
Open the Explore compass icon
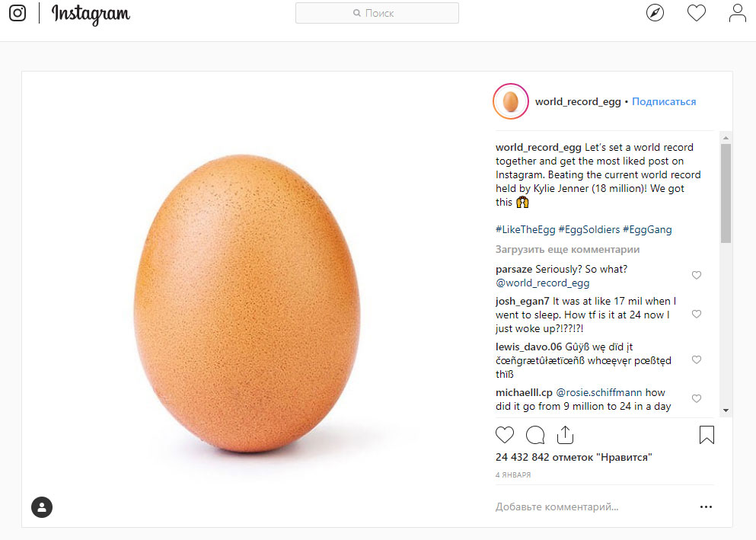(655, 13)
